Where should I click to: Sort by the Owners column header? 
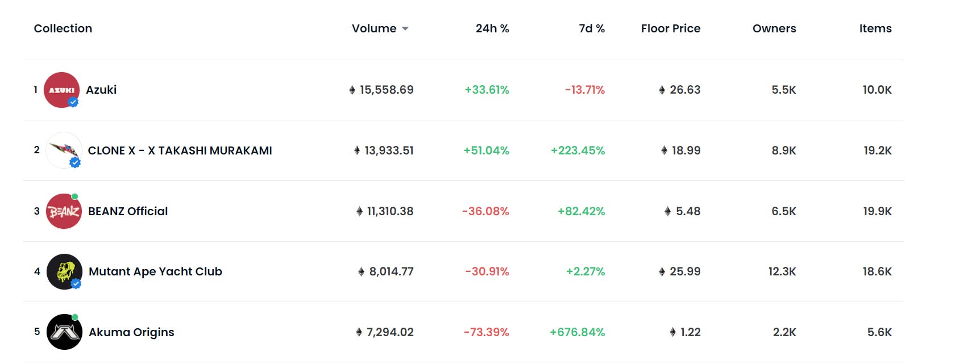coord(774,28)
